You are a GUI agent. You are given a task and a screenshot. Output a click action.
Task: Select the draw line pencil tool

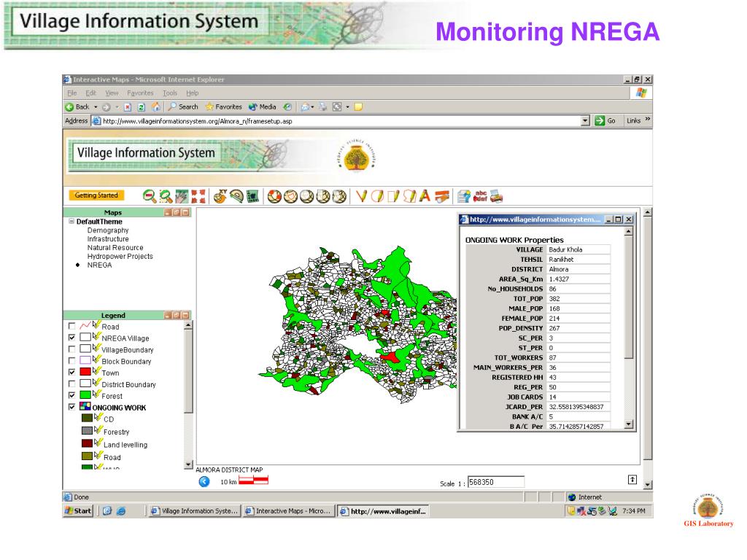pos(362,196)
